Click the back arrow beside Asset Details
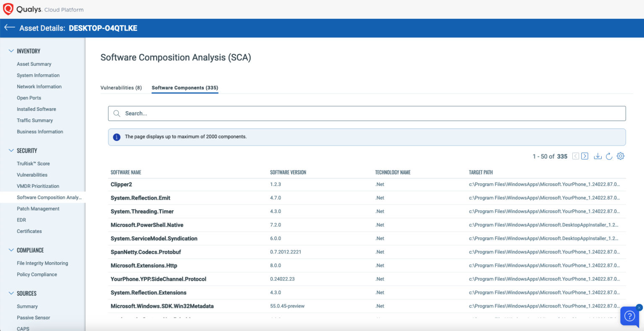The height and width of the screenshot is (331, 644). pos(9,28)
